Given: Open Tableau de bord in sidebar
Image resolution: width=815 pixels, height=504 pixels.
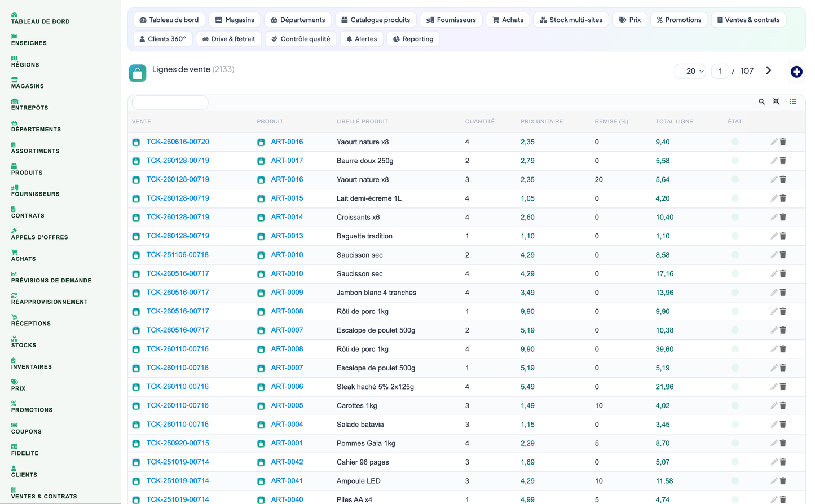Looking at the screenshot, I should 40,19.
